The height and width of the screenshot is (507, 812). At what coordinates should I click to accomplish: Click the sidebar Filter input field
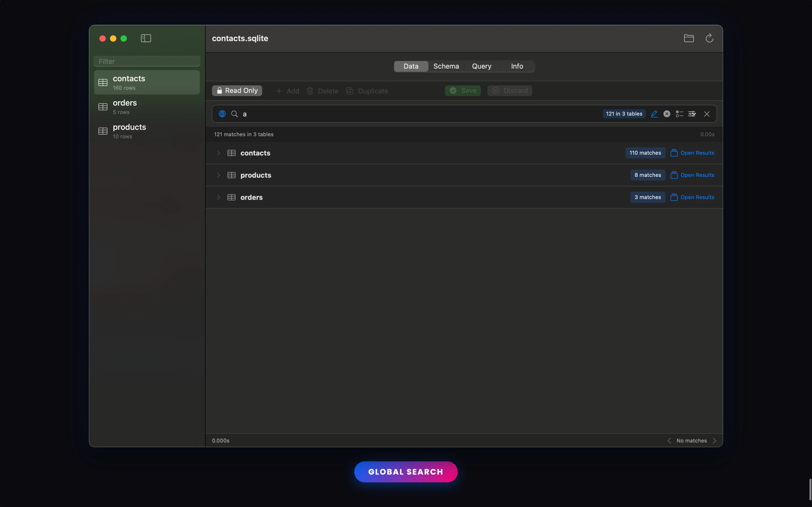pyautogui.click(x=147, y=61)
